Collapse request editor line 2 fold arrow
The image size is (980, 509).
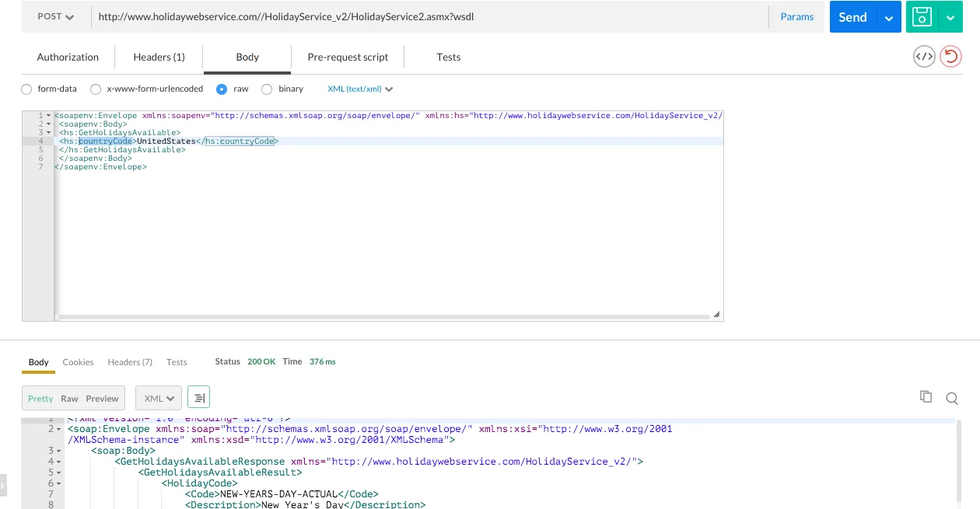(x=48, y=124)
